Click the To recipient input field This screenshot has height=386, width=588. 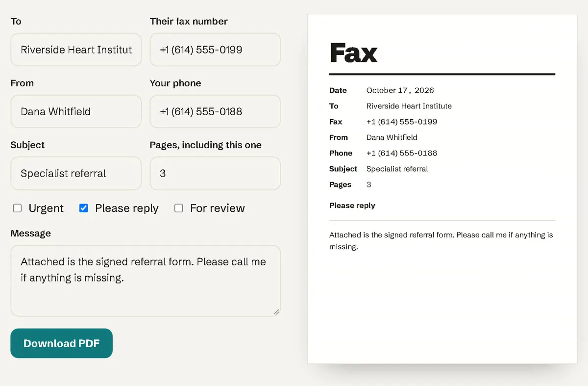[76, 50]
